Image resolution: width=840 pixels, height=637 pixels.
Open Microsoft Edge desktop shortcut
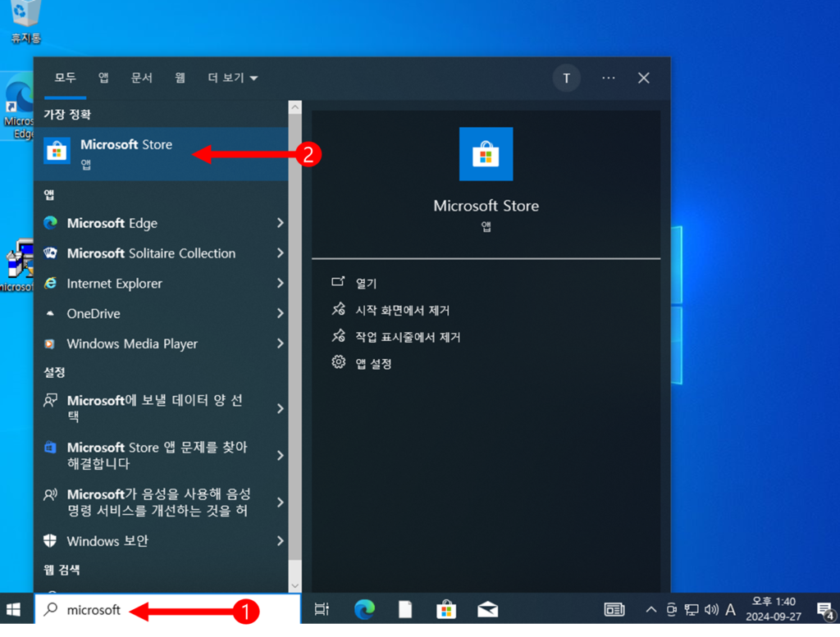point(18,107)
